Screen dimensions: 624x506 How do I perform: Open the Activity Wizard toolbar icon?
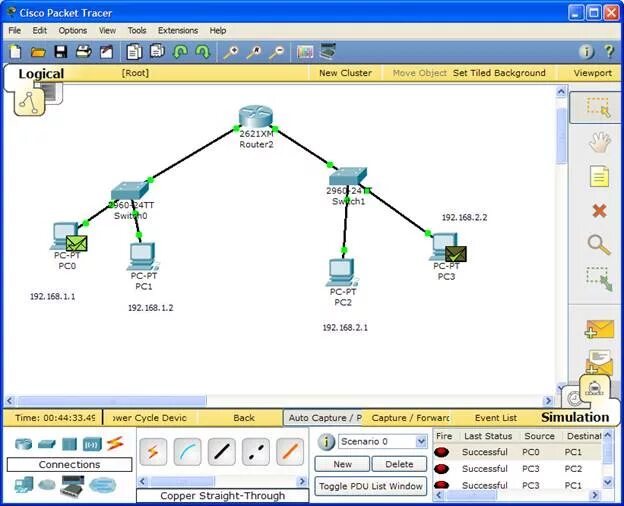(106, 52)
